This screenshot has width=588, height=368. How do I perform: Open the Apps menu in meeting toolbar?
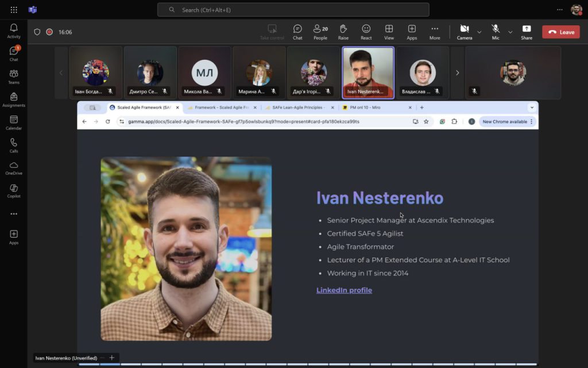pyautogui.click(x=412, y=32)
